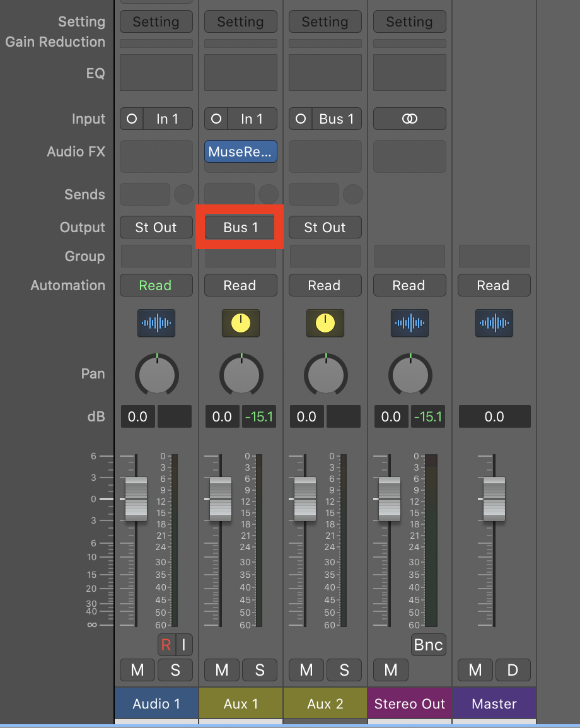580x728 pixels.
Task: Mute the Audio 1 channel
Action: 137,670
